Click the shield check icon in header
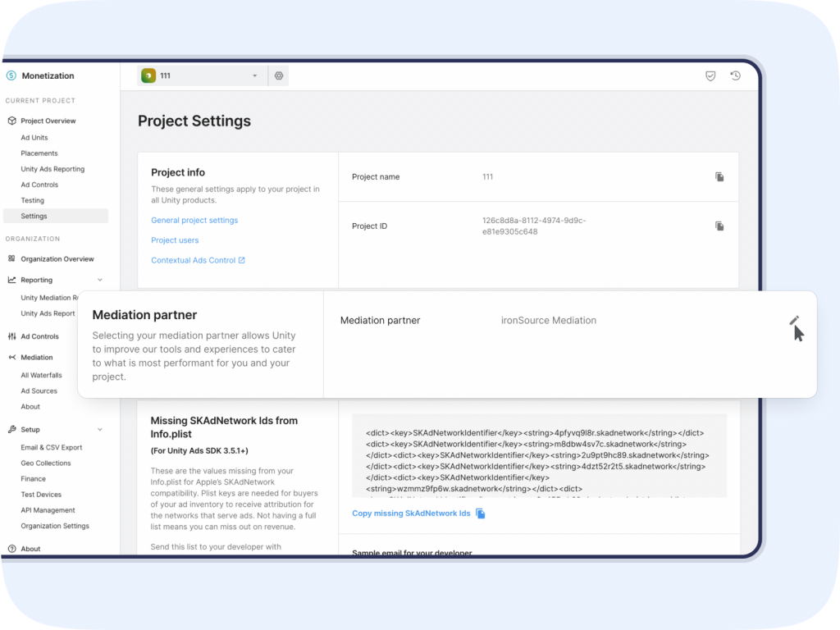 click(711, 76)
